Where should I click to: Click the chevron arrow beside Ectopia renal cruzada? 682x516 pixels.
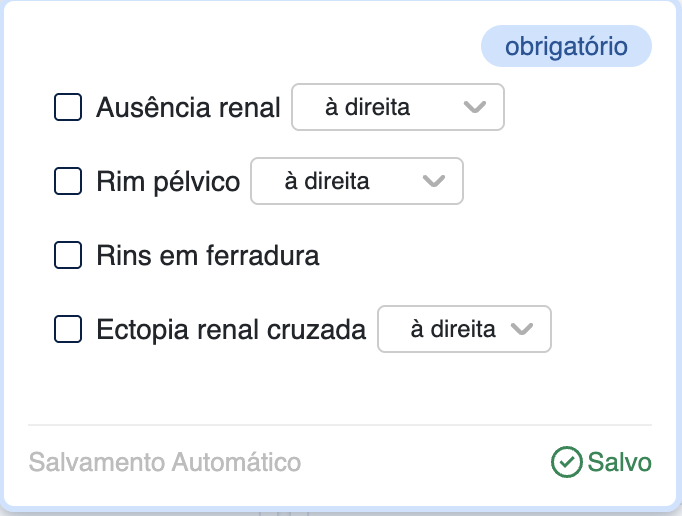[521, 329]
